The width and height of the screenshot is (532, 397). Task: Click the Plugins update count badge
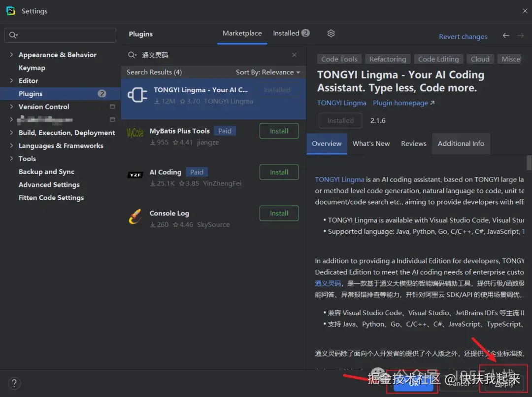(x=102, y=94)
